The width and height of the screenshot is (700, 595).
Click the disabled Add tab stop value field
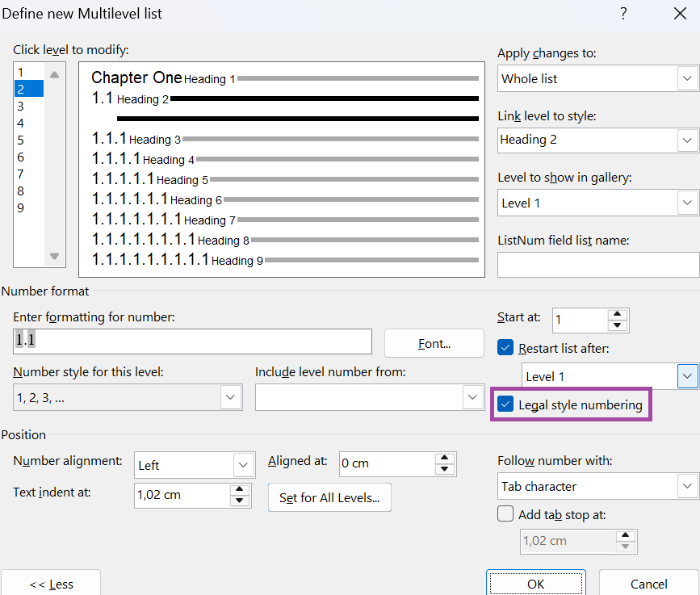point(568,542)
